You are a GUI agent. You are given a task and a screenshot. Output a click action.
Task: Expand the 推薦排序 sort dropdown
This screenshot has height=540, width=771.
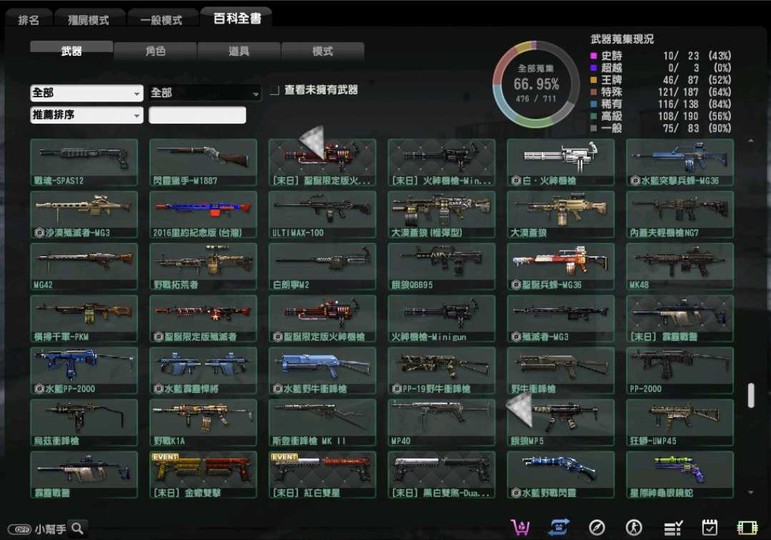[x=87, y=115]
